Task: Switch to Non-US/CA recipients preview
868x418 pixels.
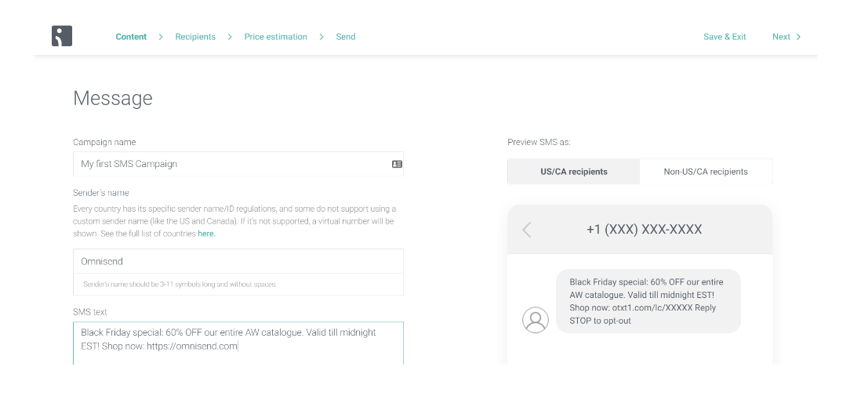Action: click(706, 172)
